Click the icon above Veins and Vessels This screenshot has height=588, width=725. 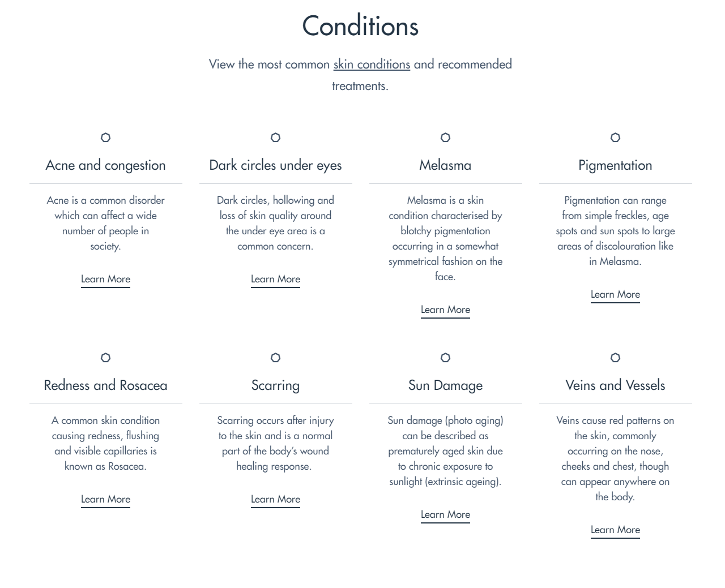[x=615, y=358]
